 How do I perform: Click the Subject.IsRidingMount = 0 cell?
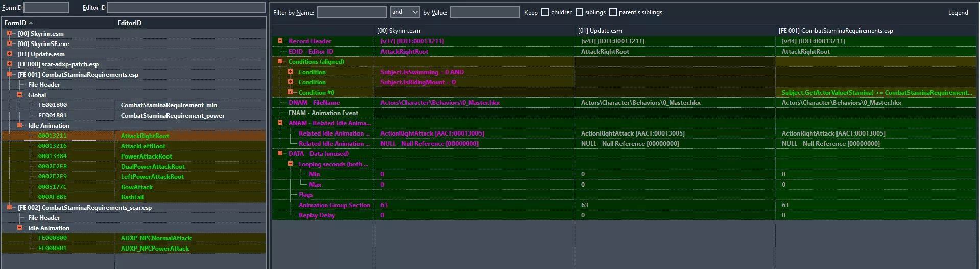(x=474, y=82)
